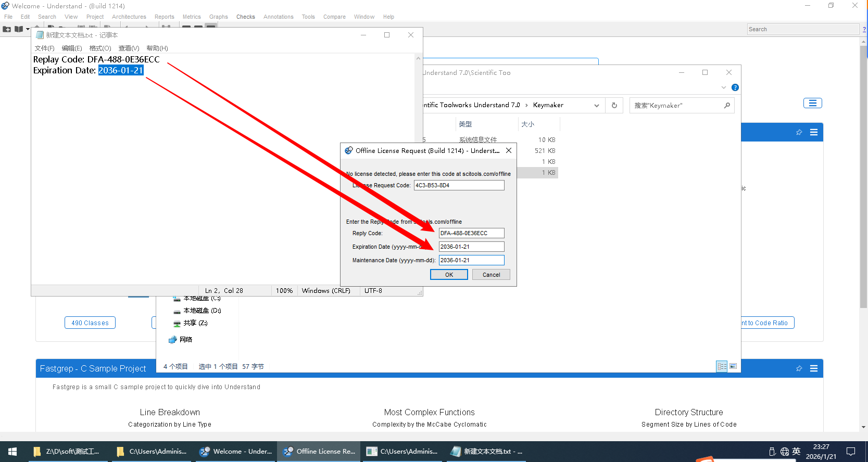This screenshot has height=462, width=868.
Task: Click the Notepad vertical scrollbar up arrow
Action: [x=418, y=58]
